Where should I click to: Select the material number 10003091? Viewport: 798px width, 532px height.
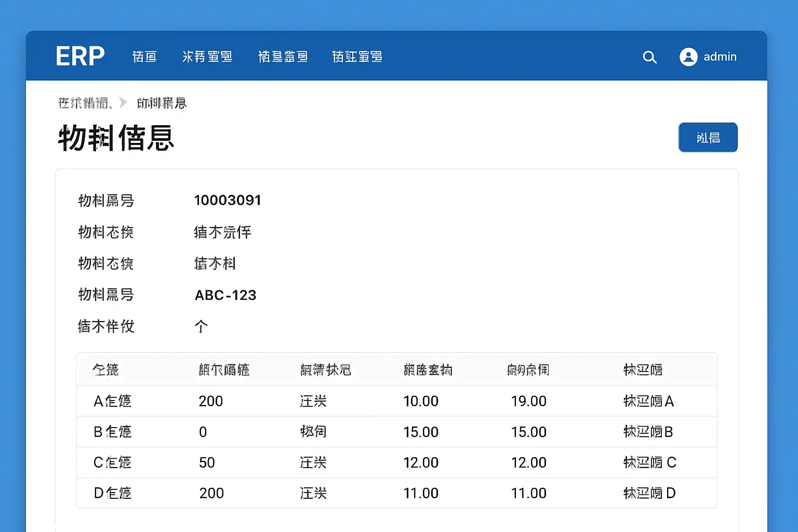(228, 201)
